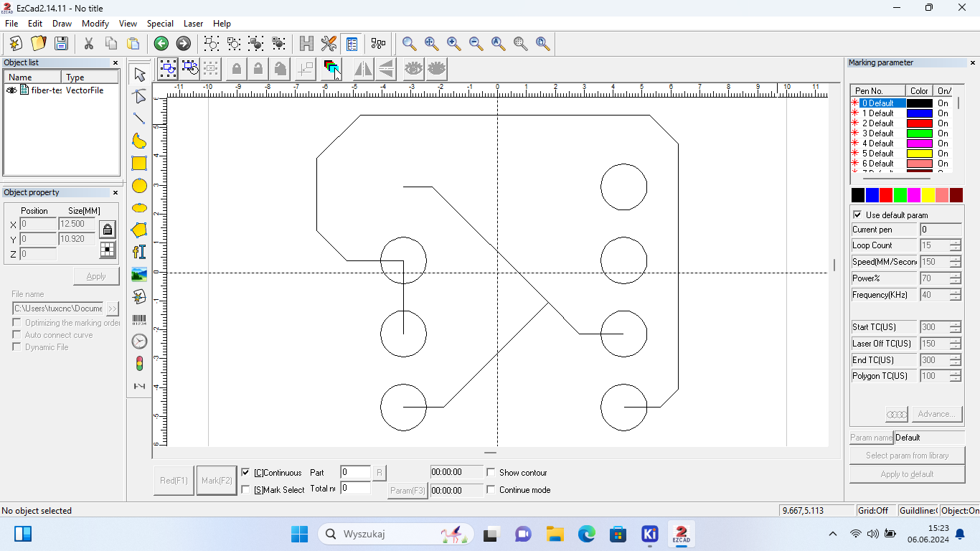Enable the Show contour checkbox
Screen dimensions: 980x551
[491, 473]
